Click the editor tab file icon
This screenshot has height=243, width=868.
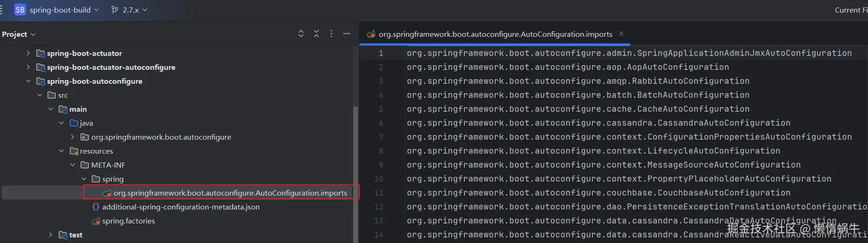pyautogui.click(x=371, y=34)
